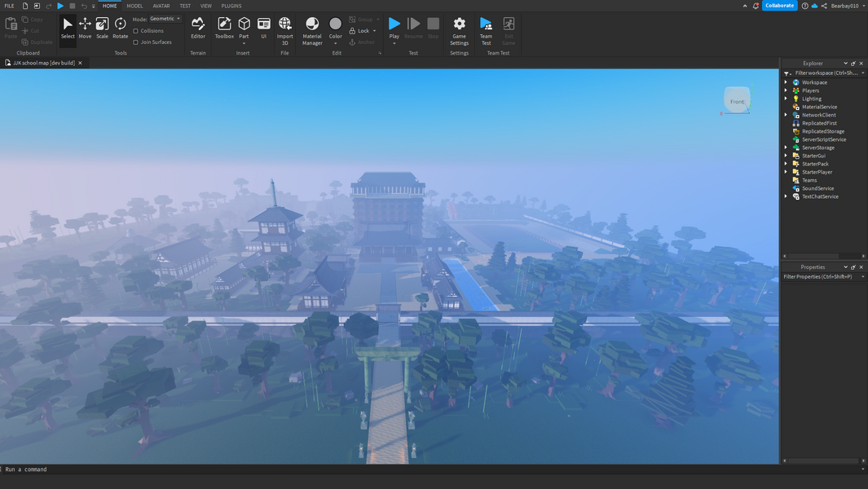This screenshot has width=868, height=489.
Task: Open the Material Manager
Action: 312,31
